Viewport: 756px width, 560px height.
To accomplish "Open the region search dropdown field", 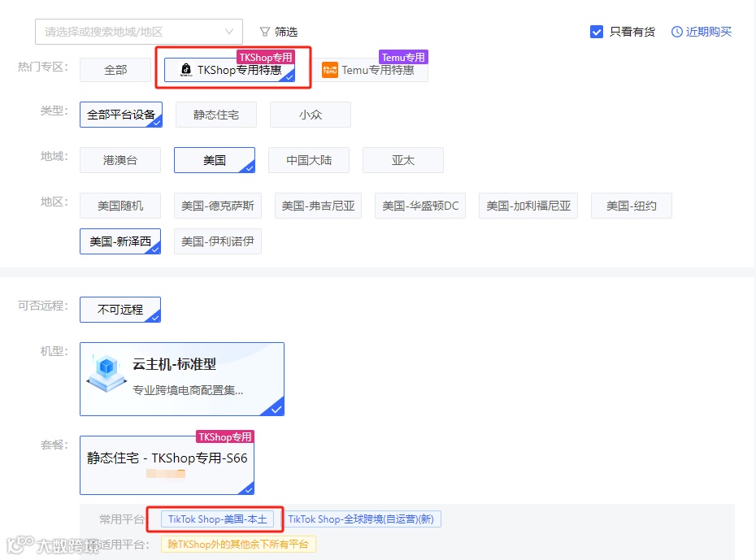I will [x=139, y=32].
